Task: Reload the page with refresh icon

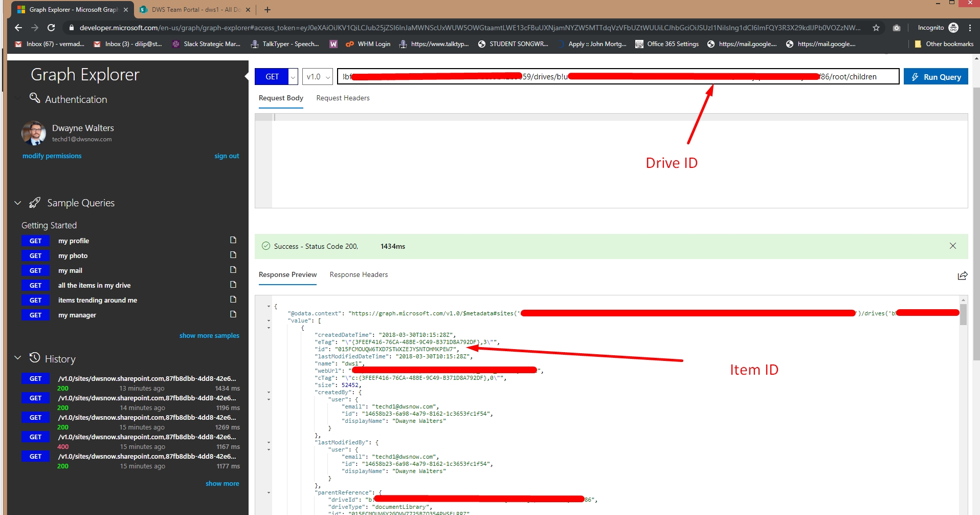Action: 51,28
